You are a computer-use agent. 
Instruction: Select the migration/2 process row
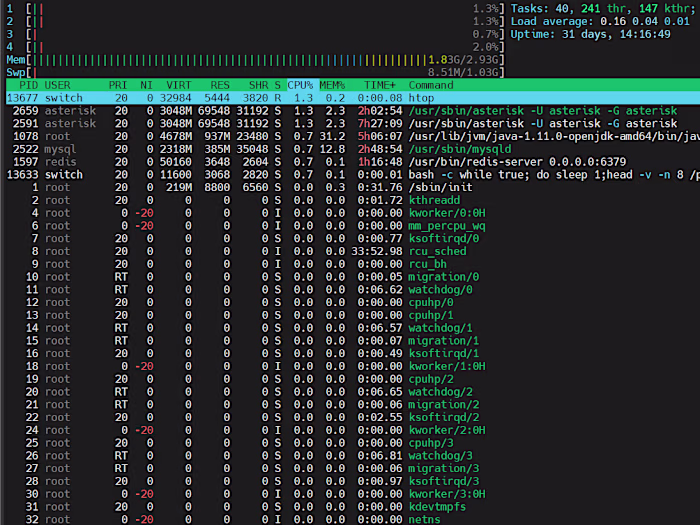tap(353, 405)
